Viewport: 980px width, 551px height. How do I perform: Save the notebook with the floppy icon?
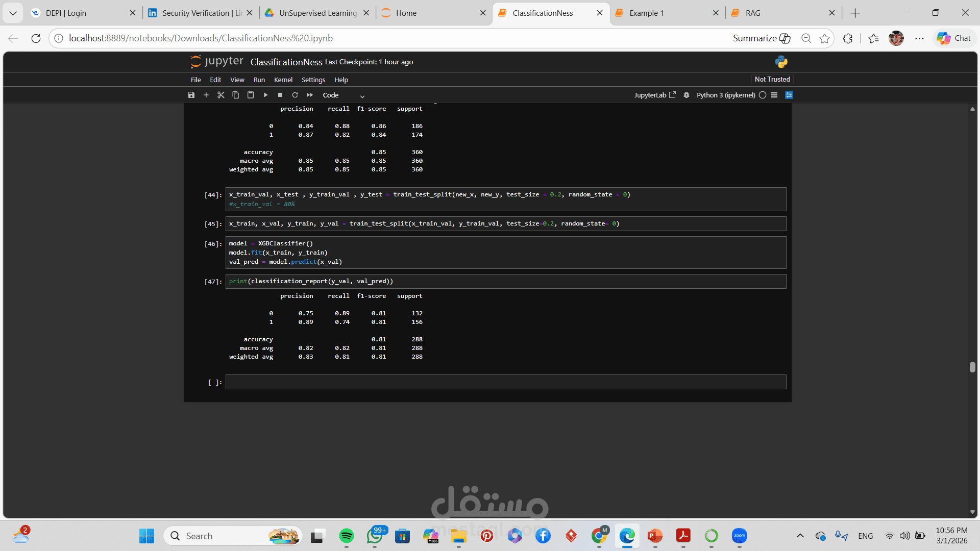click(x=191, y=95)
